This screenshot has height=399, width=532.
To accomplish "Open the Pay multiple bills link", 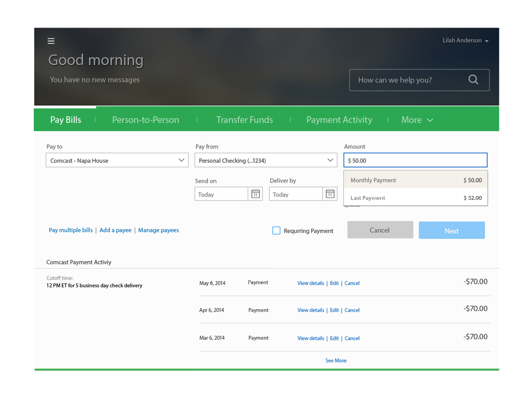I will [71, 230].
